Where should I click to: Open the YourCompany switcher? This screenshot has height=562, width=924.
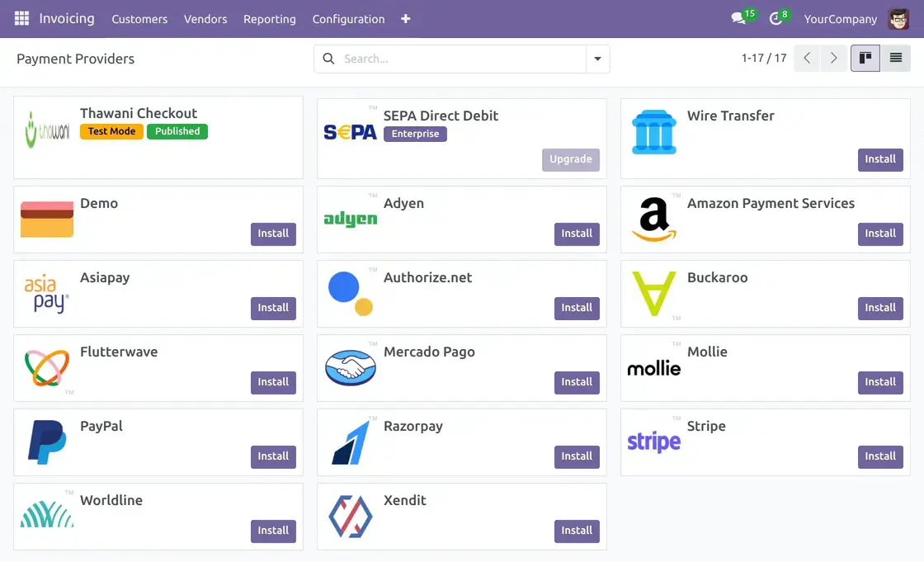[x=841, y=19]
